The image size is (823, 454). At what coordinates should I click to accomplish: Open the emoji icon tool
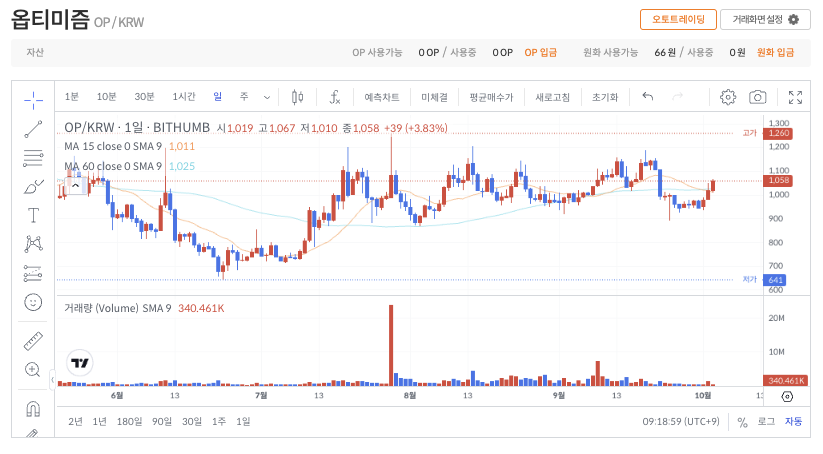33,301
